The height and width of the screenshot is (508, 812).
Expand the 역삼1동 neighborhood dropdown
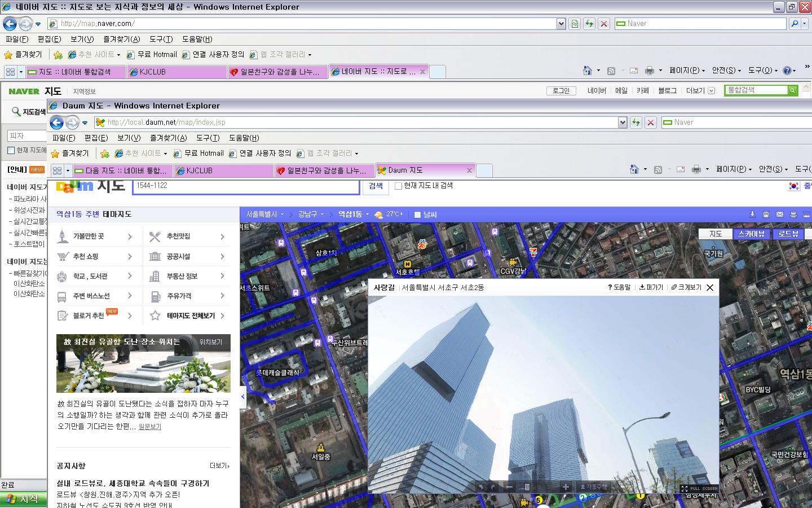coord(353,214)
